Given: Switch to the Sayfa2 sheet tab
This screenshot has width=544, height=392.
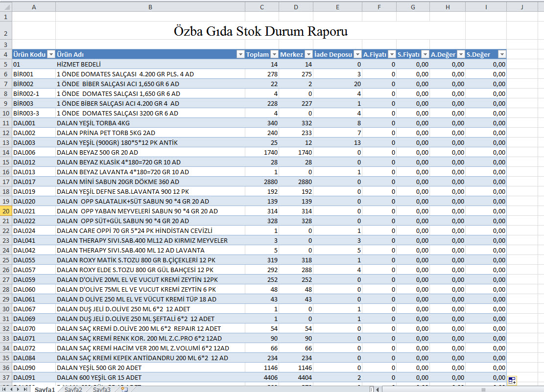Looking at the screenshot, I should pos(73,389).
